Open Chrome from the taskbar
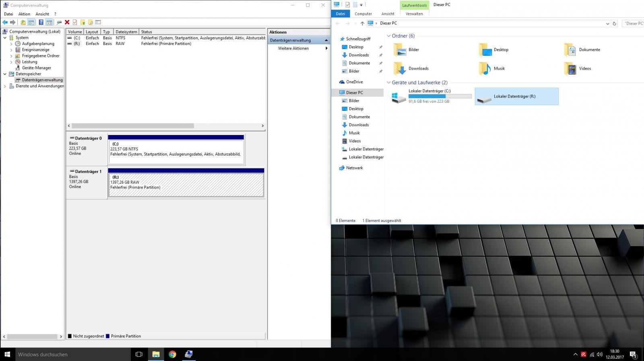 click(x=172, y=355)
